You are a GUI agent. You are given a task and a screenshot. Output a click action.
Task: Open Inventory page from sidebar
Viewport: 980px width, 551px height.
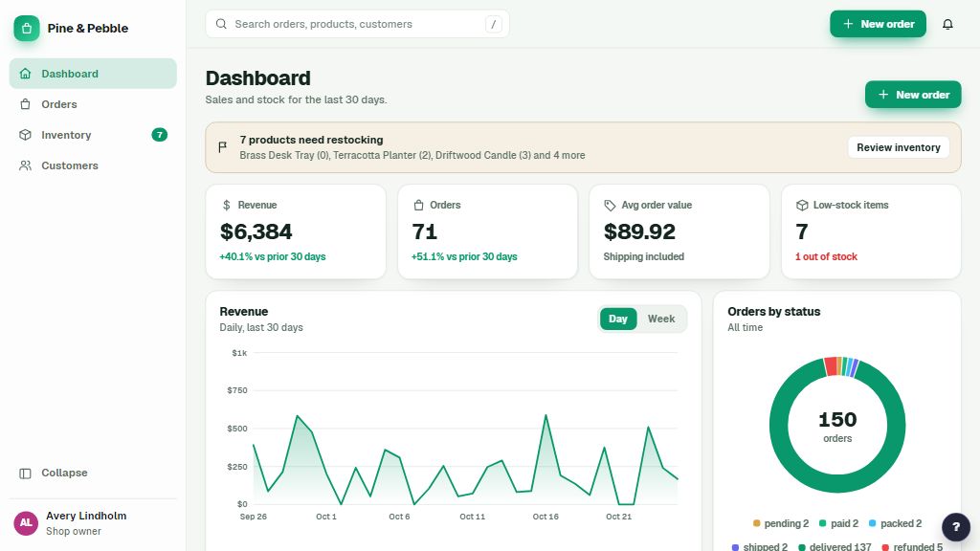(x=93, y=135)
